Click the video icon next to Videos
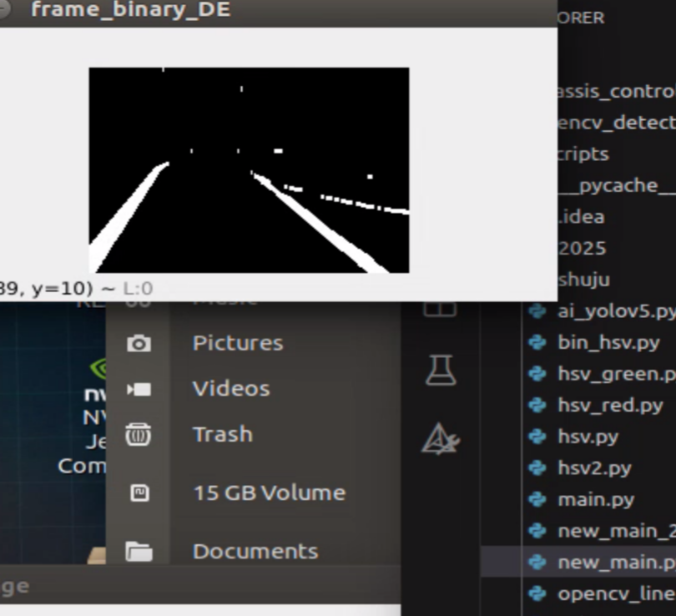Viewport: 676px width, 616px height. click(x=139, y=390)
